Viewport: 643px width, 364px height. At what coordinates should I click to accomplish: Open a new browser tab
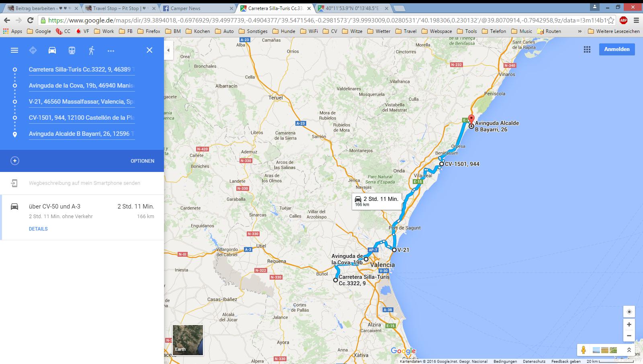point(399,8)
